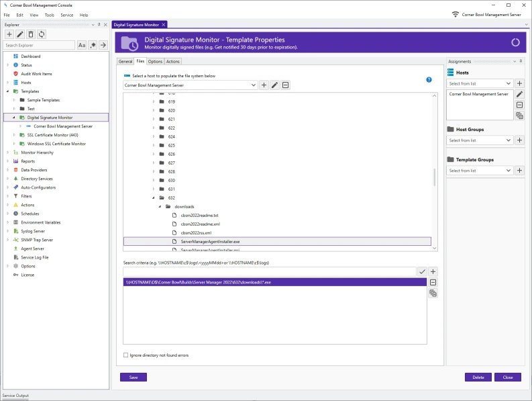Switch to the Options tab
Screen dimensions: 532x401
(x=155, y=61)
